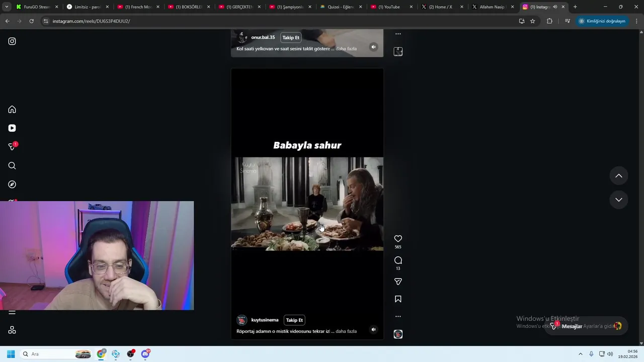Mute the kuytusinema reel audio
The width and height of the screenshot is (644, 362).
point(373,330)
